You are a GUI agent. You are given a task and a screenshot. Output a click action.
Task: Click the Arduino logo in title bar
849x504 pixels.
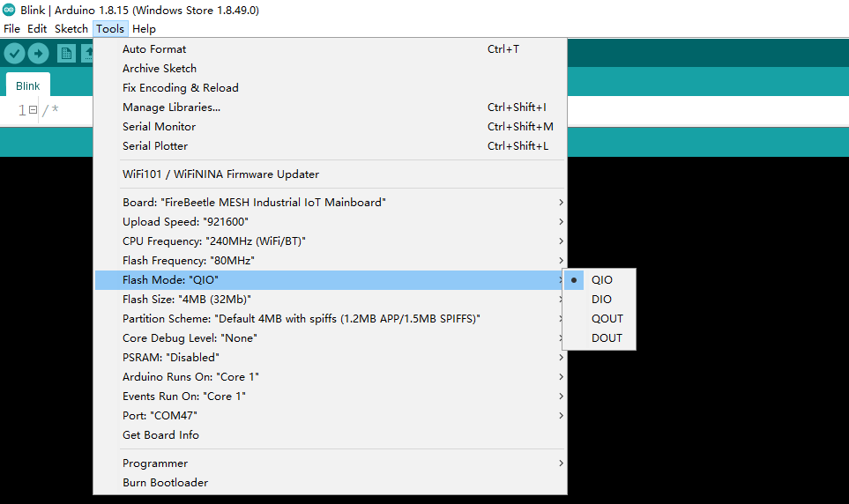9,10
